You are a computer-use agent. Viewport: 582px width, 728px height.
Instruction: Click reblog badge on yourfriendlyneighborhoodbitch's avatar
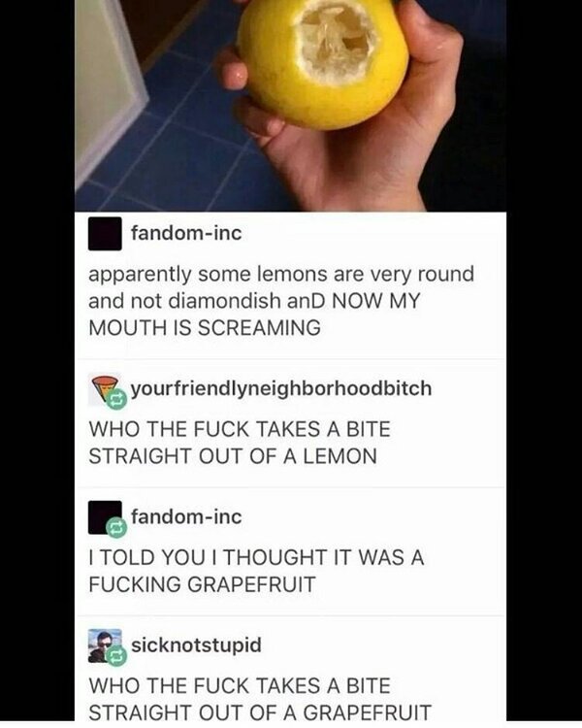(116, 400)
